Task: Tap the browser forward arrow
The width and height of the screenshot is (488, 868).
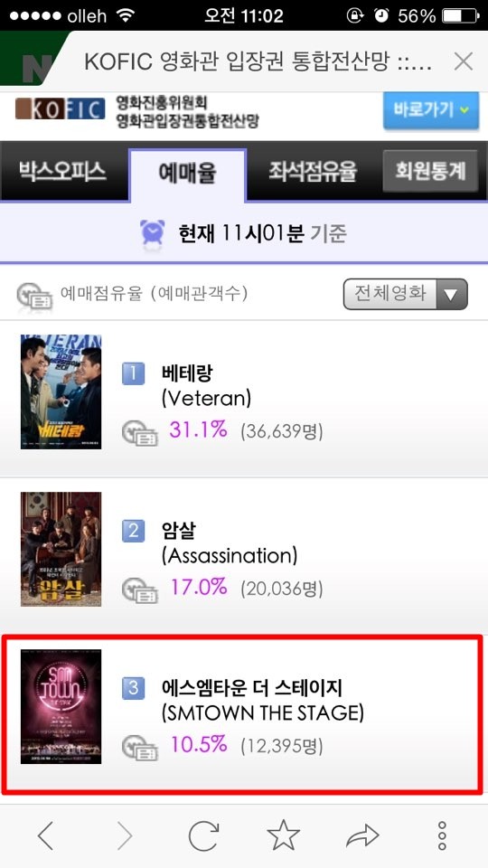Action: 125,835
